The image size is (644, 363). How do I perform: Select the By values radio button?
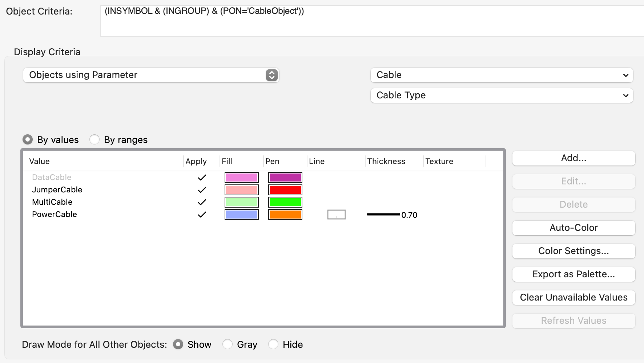(x=28, y=140)
